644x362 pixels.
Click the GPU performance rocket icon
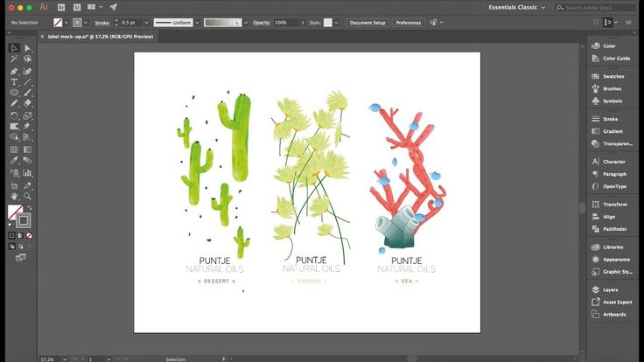click(x=114, y=7)
